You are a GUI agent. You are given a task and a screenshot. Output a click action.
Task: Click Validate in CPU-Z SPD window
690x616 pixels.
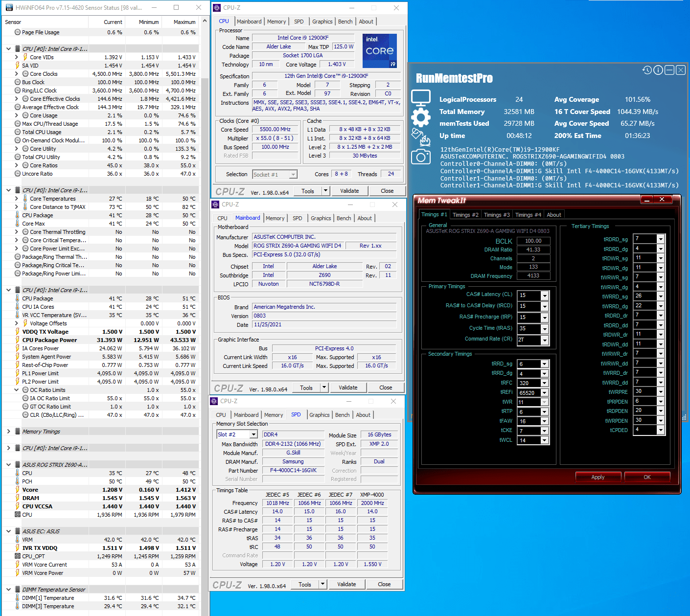pos(346,584)
